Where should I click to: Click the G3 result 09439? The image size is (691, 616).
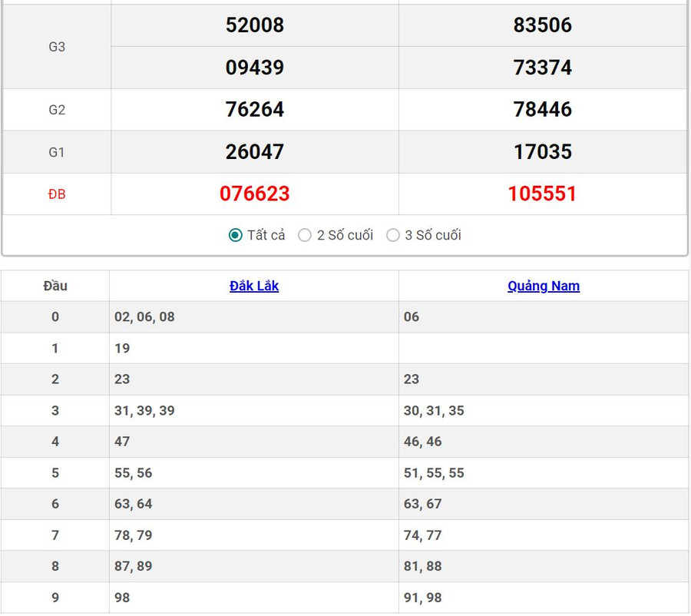(x=255, y=68)
